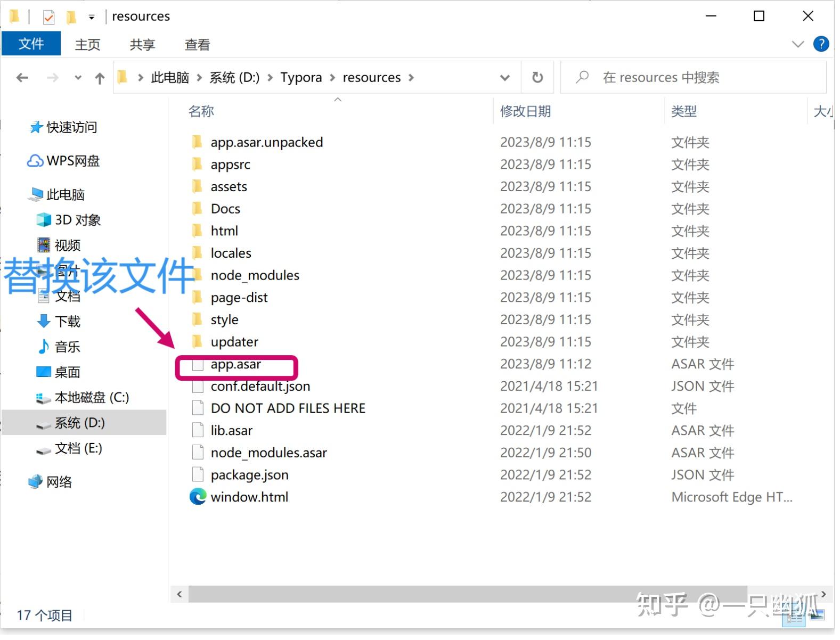This screenshot has width=840, height=640.
Task: Jump to 此电脑 in the address path
Action: pos(170,78)
